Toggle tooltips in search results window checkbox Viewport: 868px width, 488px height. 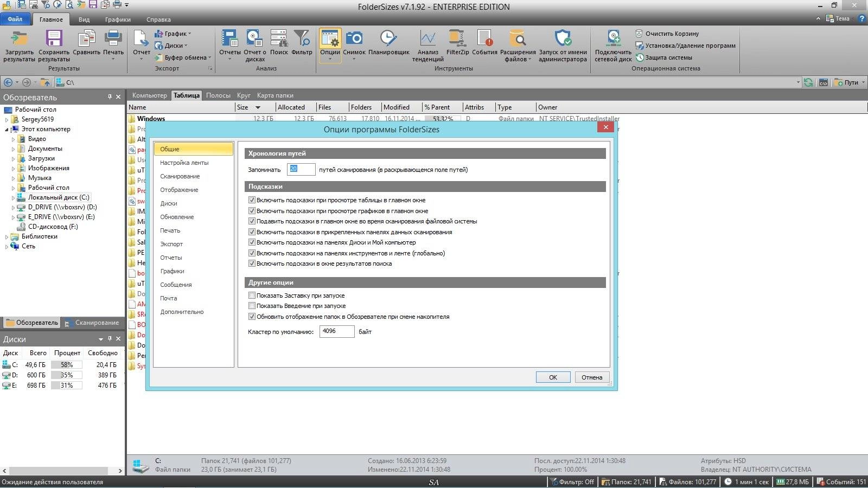pyautogui.click(x=252, y=264)
